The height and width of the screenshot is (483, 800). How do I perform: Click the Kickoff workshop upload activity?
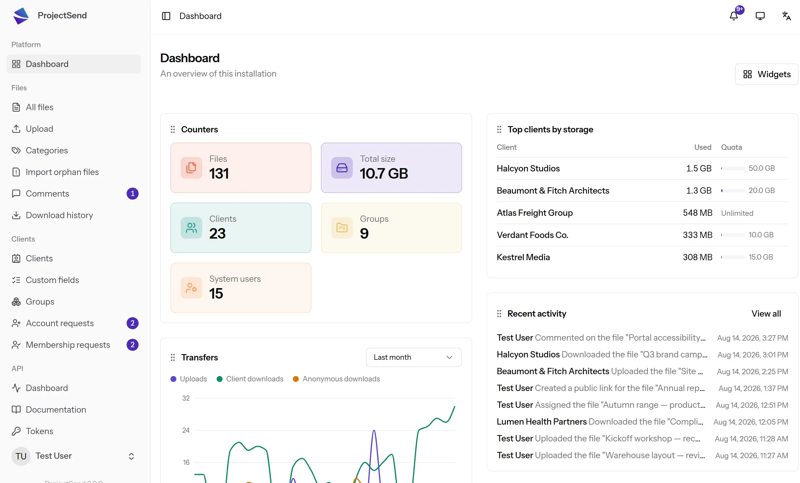(x=642, y=439)
